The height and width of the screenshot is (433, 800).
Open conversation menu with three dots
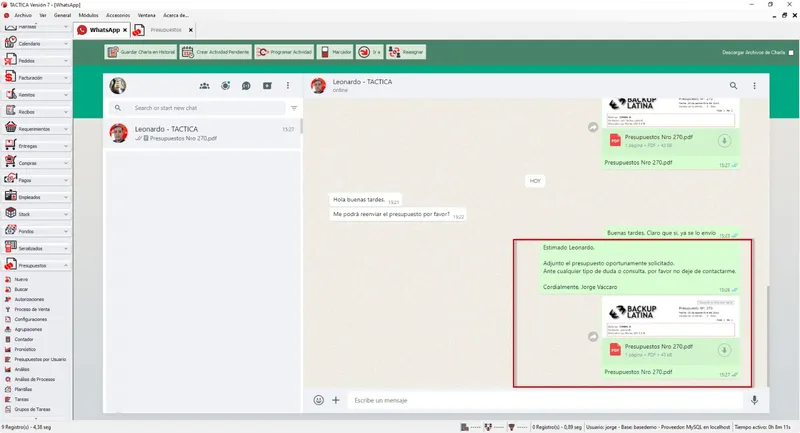click(755, 86)
